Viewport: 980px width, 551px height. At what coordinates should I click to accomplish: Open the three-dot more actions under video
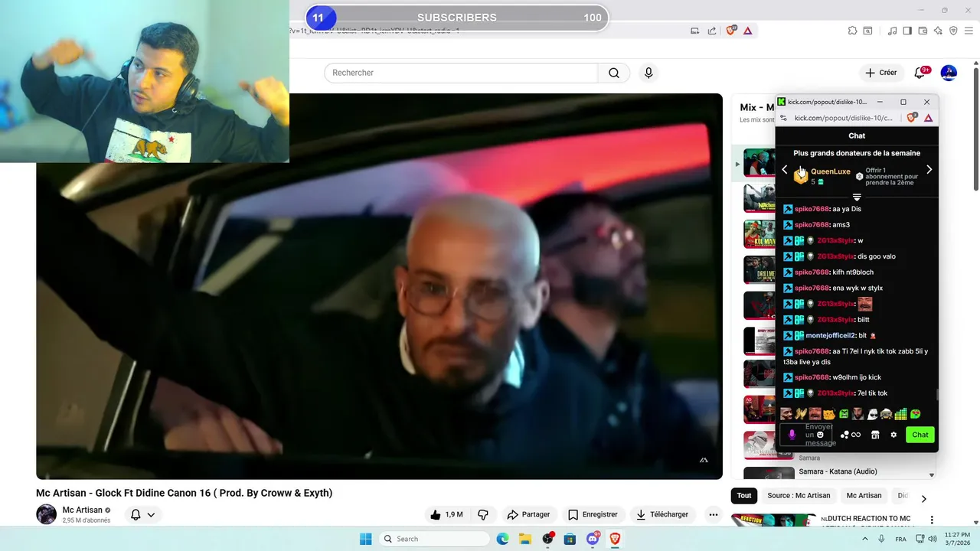click(x=713, y=514)
